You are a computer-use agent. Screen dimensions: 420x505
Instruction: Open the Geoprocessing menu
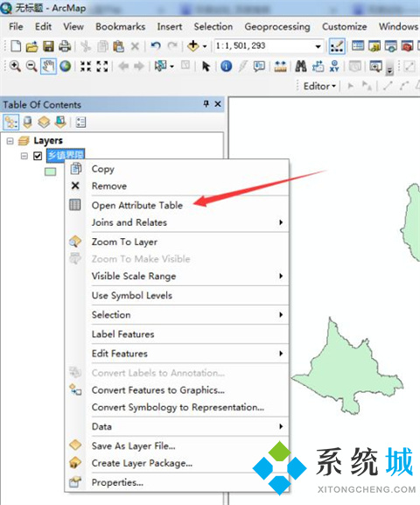click(x=277, y=27)
